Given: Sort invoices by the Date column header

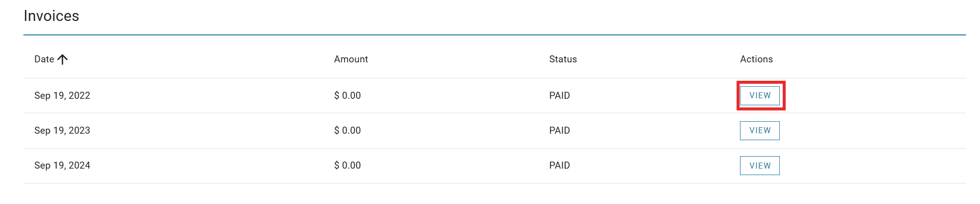Looking at the screenshot, I should coord(44,59).
